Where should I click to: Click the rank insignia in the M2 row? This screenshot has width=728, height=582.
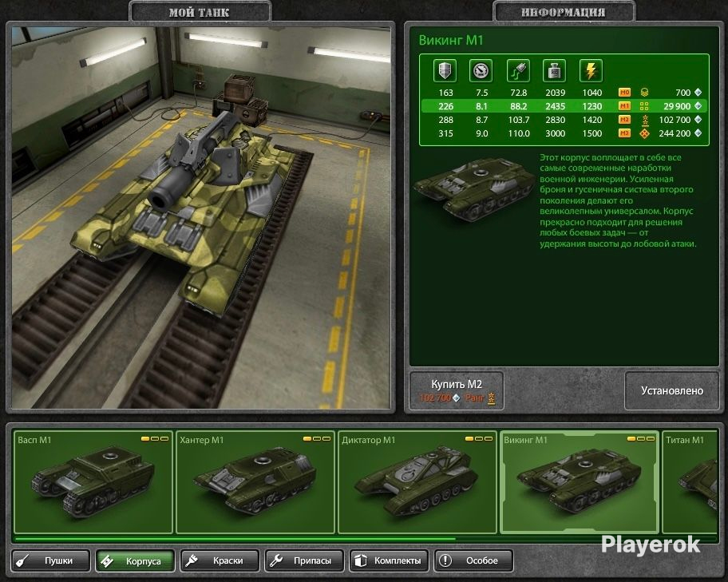(x=644, y=120)
